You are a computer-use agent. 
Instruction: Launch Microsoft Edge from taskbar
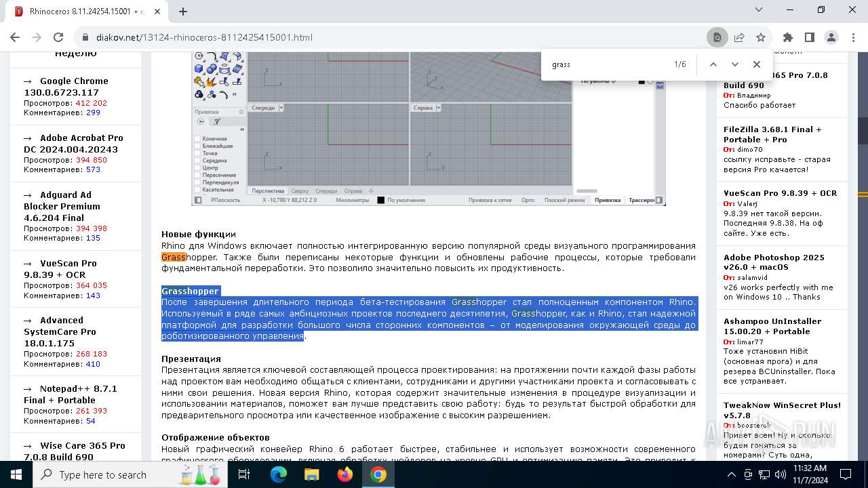279,474
